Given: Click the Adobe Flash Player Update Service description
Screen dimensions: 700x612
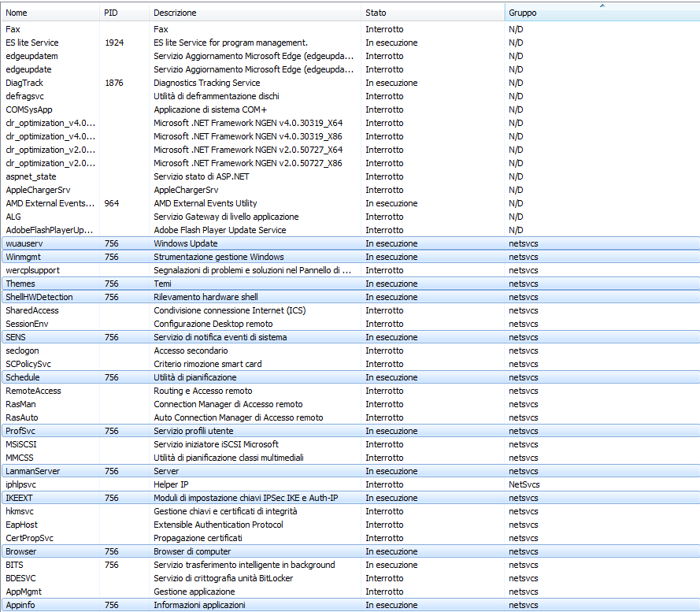Looking at the screenshot, I should pos(220,231).
